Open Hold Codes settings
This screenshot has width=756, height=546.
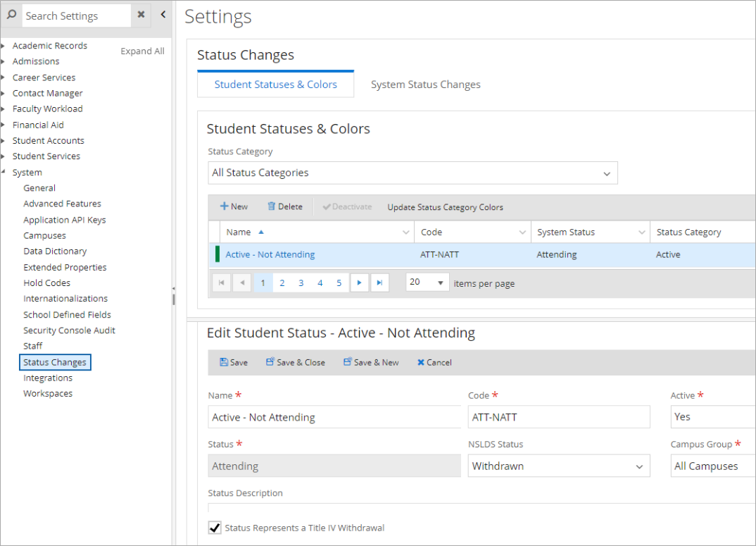tap(46, 283)
